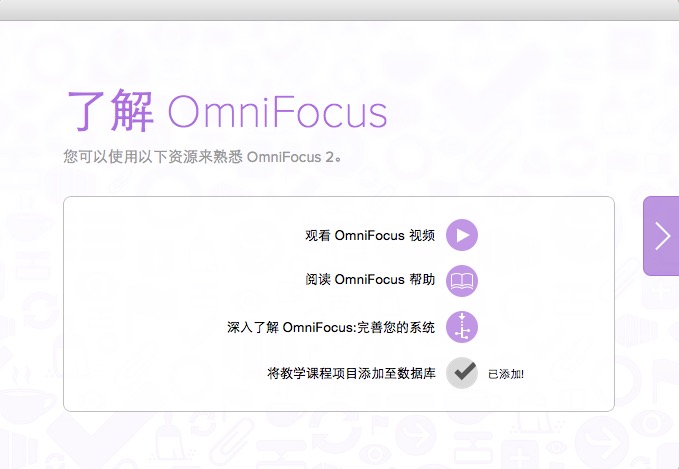679x469 pixels.
Task: Click the 阅读 OmniFocus 帮助 label
Action: [370, 280]
